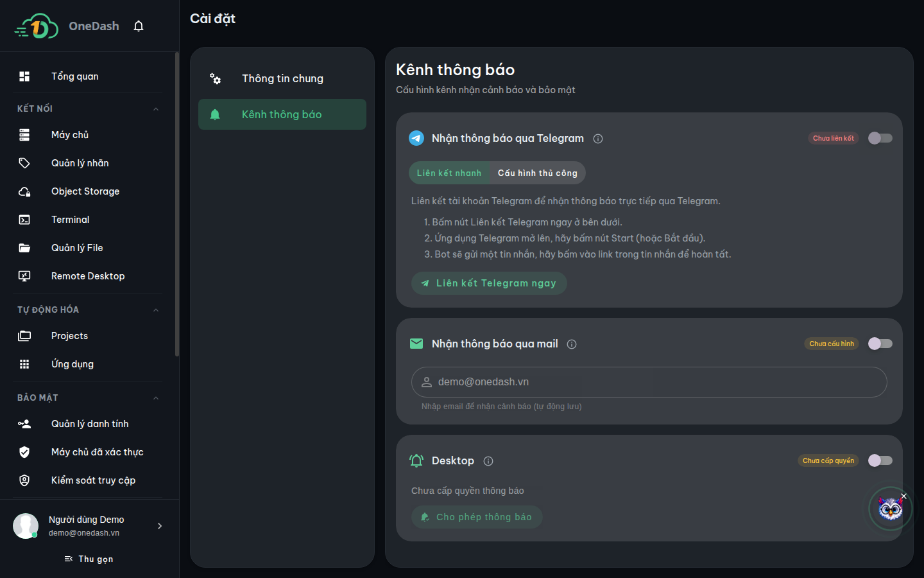Viewport: 924px width, 578px height.
Task: Click demo@onedash.vn in user footer
Action: 84,533
